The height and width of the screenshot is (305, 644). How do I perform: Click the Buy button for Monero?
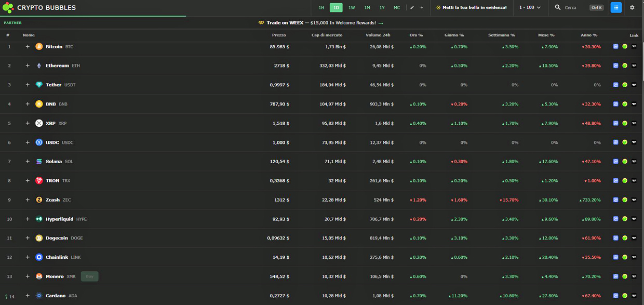tap(89, 276)
